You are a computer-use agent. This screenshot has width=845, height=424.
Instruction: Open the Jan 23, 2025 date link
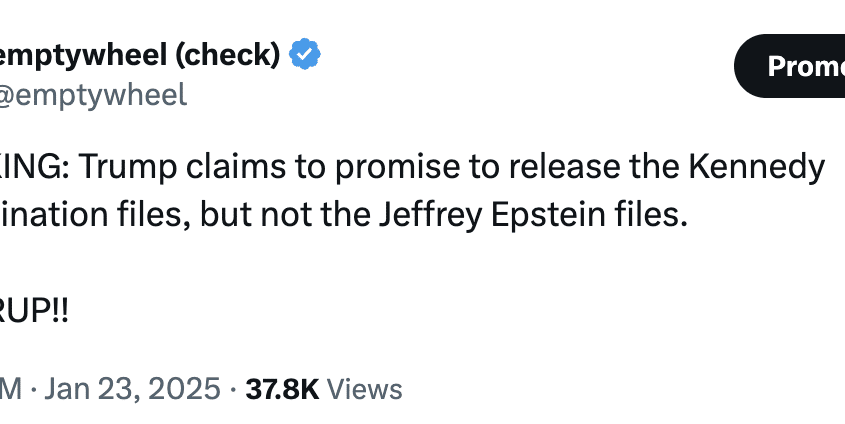tap(133, 388)
